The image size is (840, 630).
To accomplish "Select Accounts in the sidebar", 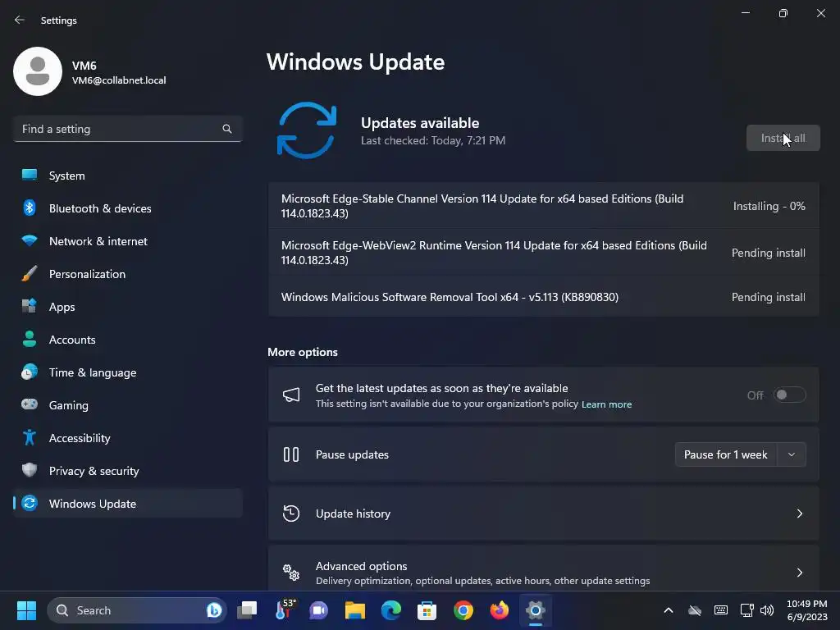I will 127,340.
